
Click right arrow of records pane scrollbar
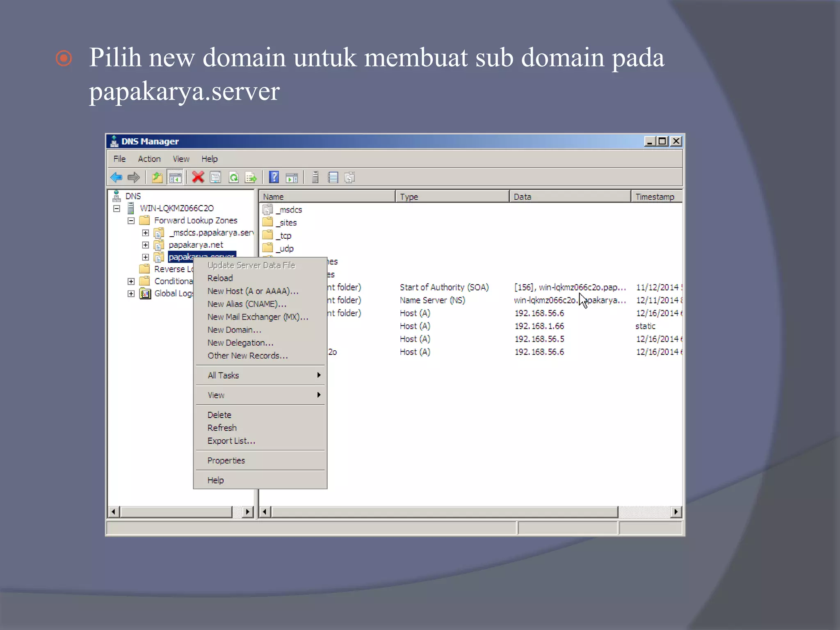click(x=676, y=511)
